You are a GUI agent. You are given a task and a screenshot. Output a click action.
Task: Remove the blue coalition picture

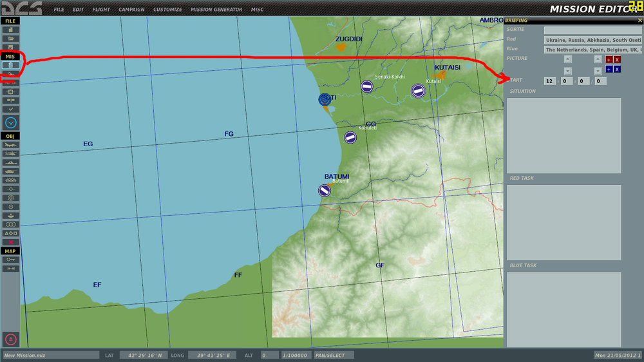pyautogui.click(x=617, y=70)
